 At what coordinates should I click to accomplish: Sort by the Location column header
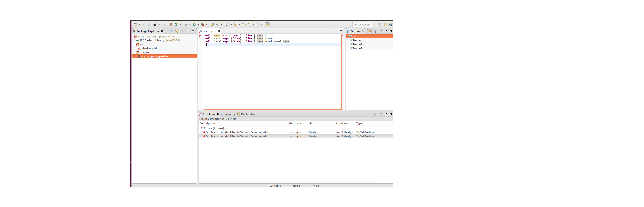(345, 123)
